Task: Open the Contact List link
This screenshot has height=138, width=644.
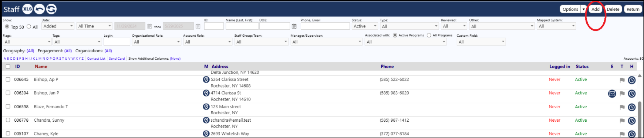Action: [96, 59]
